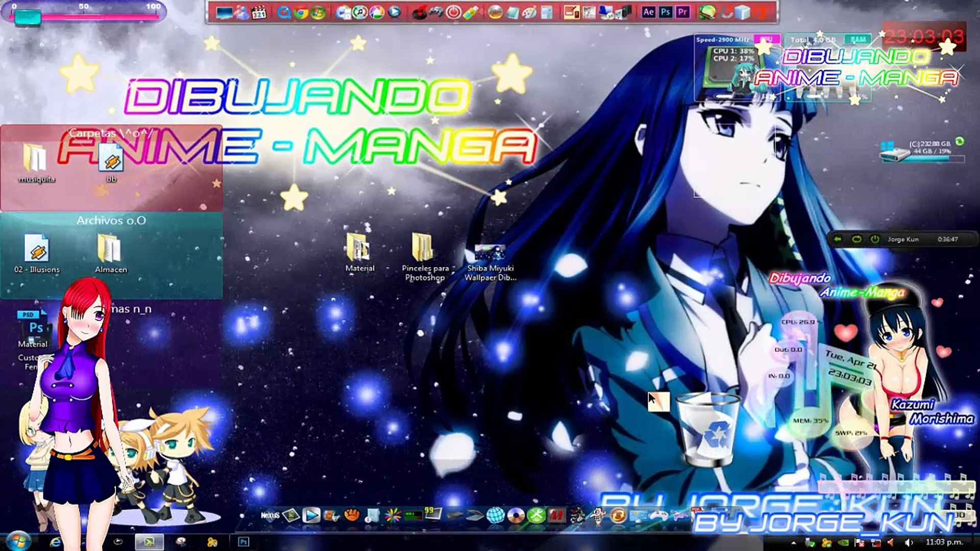
Task: Open the Material folder on desktop
Action: coord(359,253)
